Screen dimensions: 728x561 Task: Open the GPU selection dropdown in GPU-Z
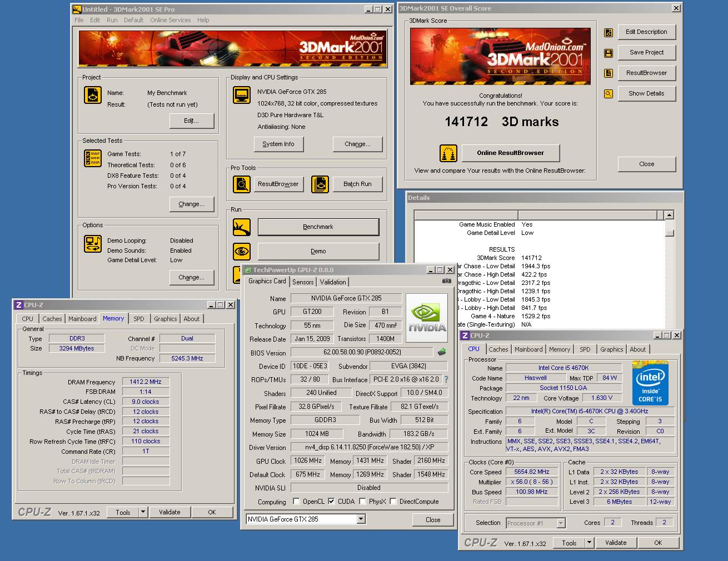pos(361,519)
